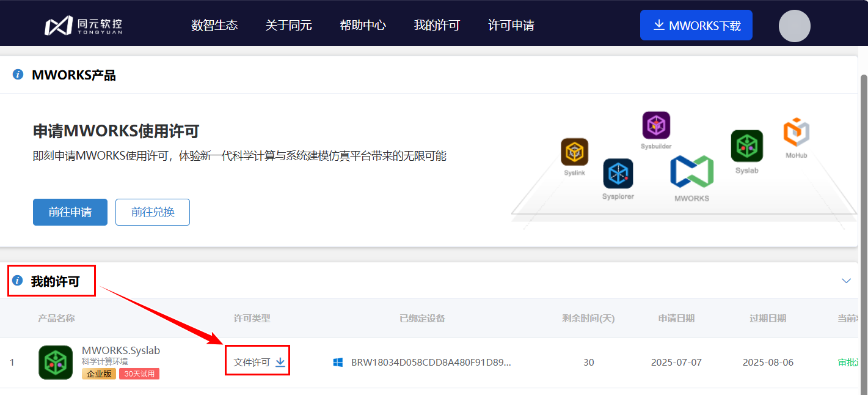This screenshot has width=868, height=395.
Task: Open the 数智生态 menu
Action: pyautogui.click(x=214, y=26)
